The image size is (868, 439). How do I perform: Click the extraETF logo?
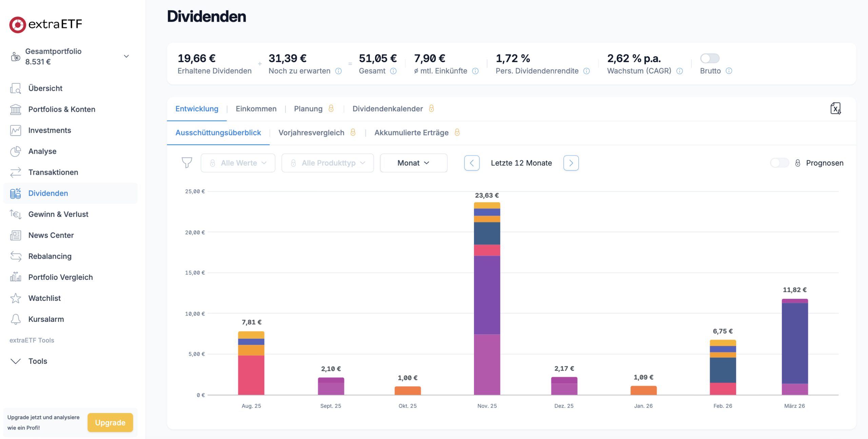point(46,24)
